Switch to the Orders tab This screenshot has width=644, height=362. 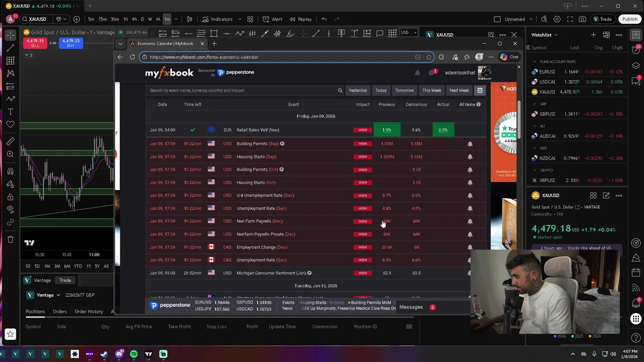[x=60, y=311]
